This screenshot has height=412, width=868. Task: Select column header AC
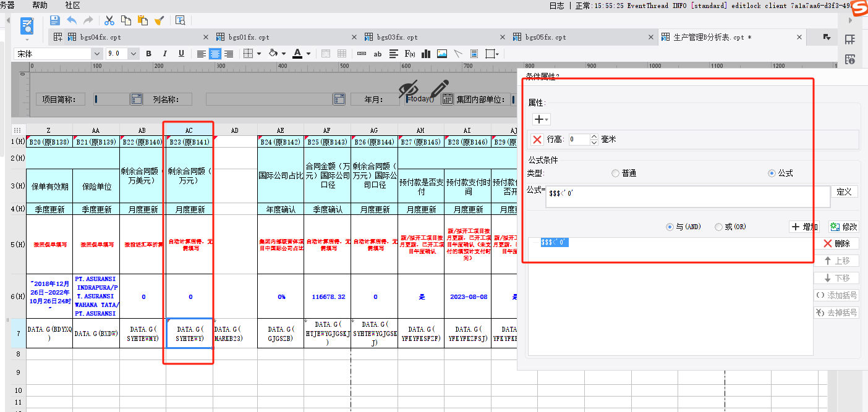[x=189, y=130]
